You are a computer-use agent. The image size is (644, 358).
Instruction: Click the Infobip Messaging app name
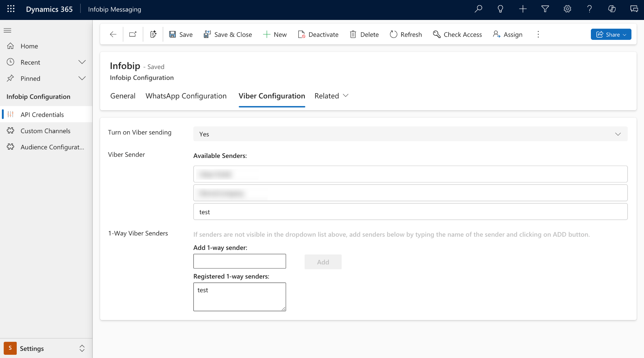(x=115, y=9)
